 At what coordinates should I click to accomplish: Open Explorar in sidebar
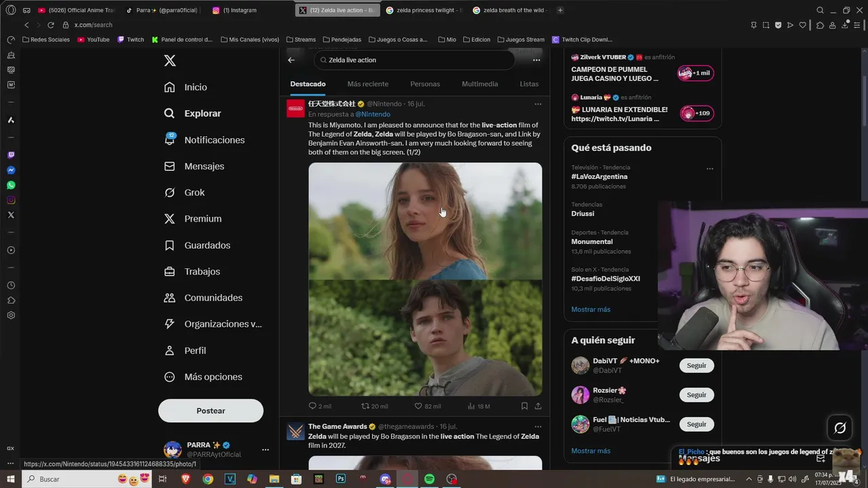tap(193, 113)
